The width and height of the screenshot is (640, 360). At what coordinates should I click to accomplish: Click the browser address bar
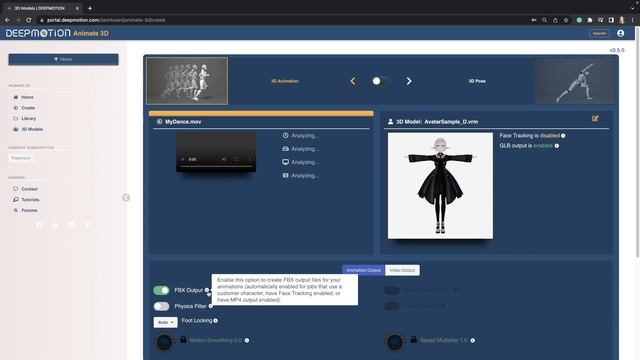pos(282,20)
